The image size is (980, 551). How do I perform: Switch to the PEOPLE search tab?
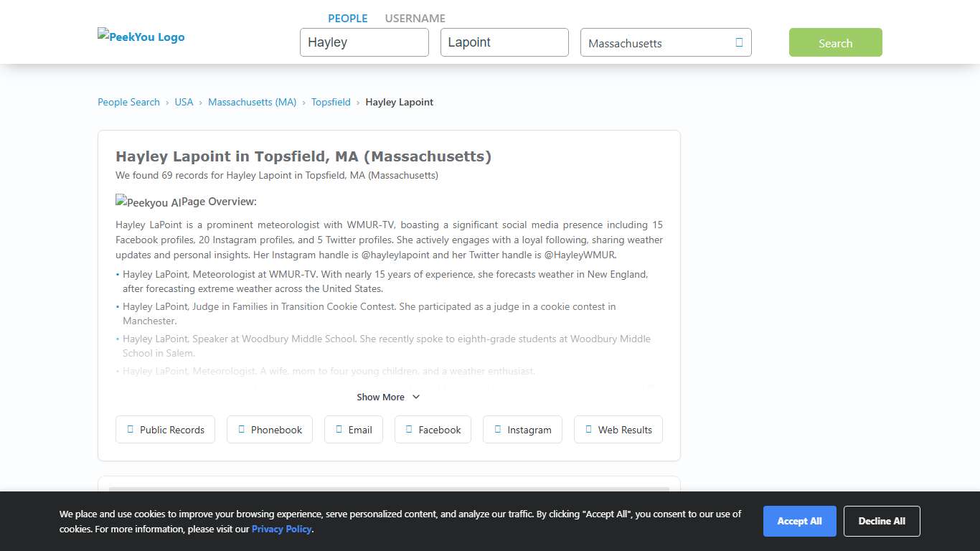coord(347,18)
